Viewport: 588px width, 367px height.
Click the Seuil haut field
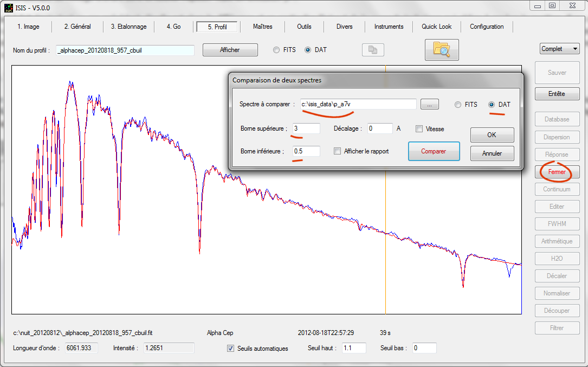pyautogui.click(x=354, y=348)
